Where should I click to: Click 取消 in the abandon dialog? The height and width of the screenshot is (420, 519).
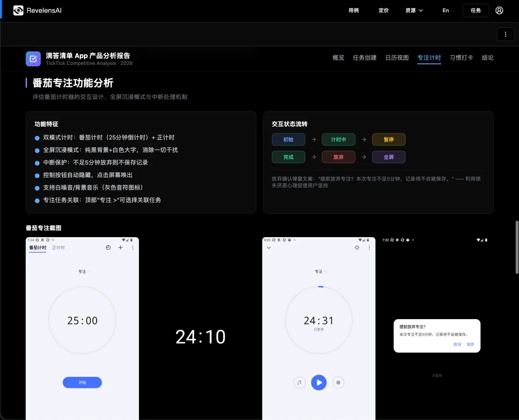click(x=457, y=344)
